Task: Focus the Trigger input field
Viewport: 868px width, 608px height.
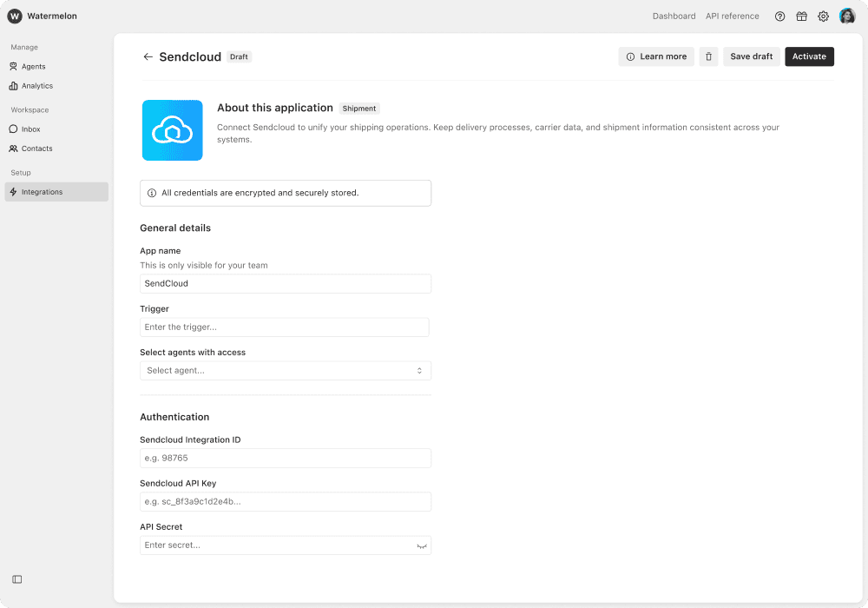Action: (x=285, y=327)
